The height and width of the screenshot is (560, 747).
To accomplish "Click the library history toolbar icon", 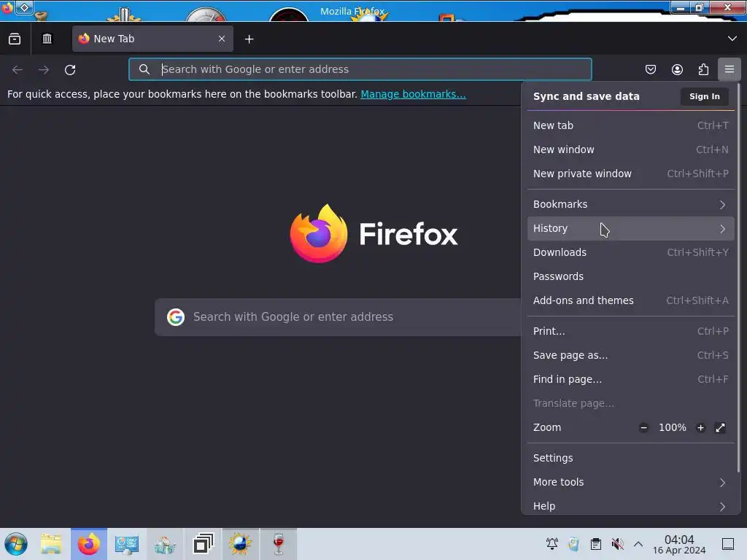I will click(47, 39).
